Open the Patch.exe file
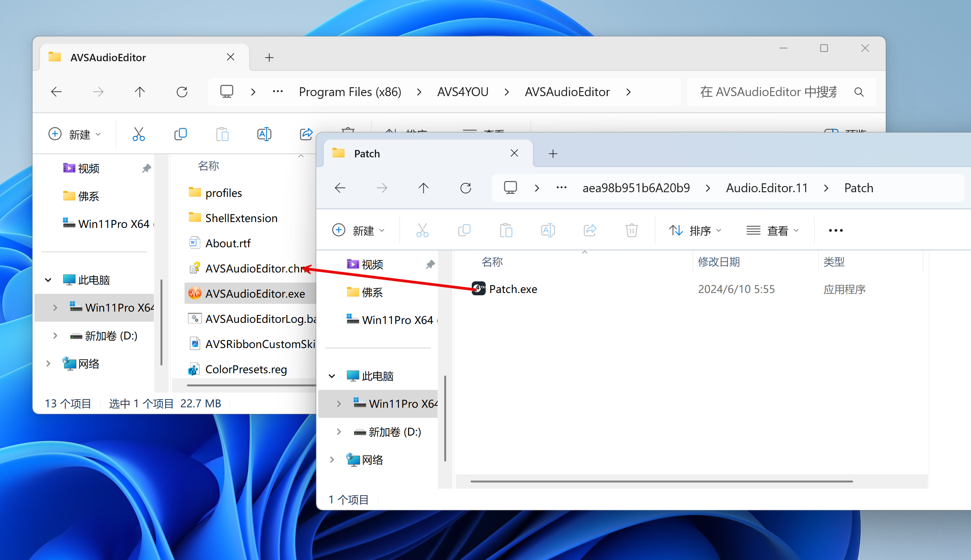Screen dimensions: 971x560 [512, 289]
